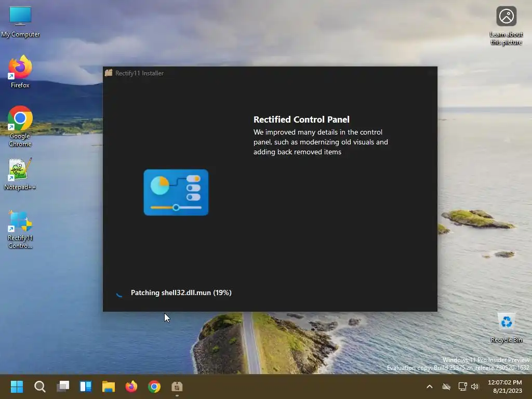Open My Computer desktop icon
Image resolution: width=532 pixels, height=399 pixels.
(20, 21)
